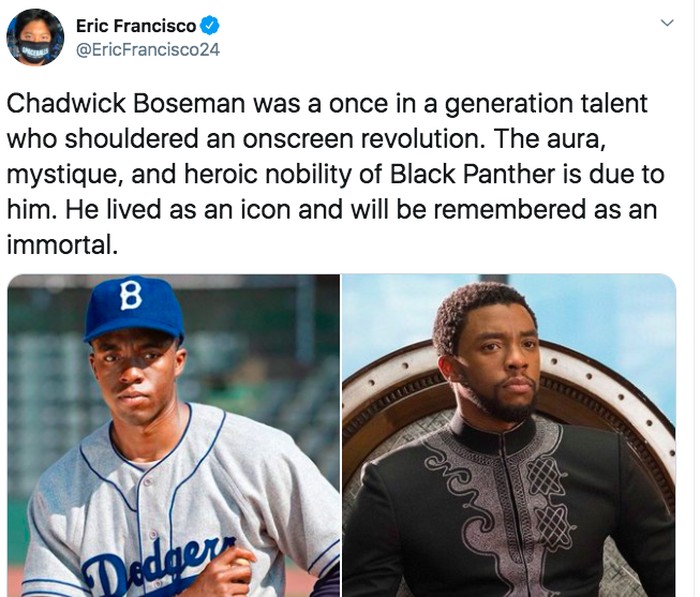This screenshot has height=597, width=700.
Task: Open the tweet options chevron
Action: (667, 23)
